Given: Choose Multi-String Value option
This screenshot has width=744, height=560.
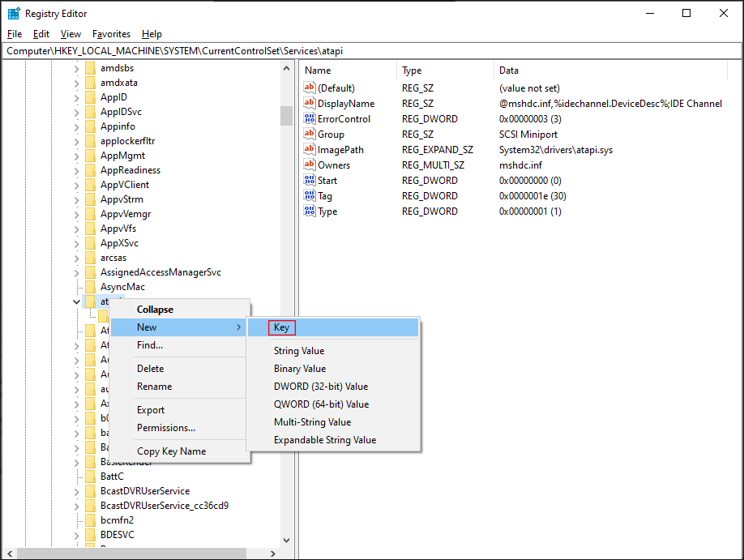Looking at the screenshot, I should click(333, 422).
